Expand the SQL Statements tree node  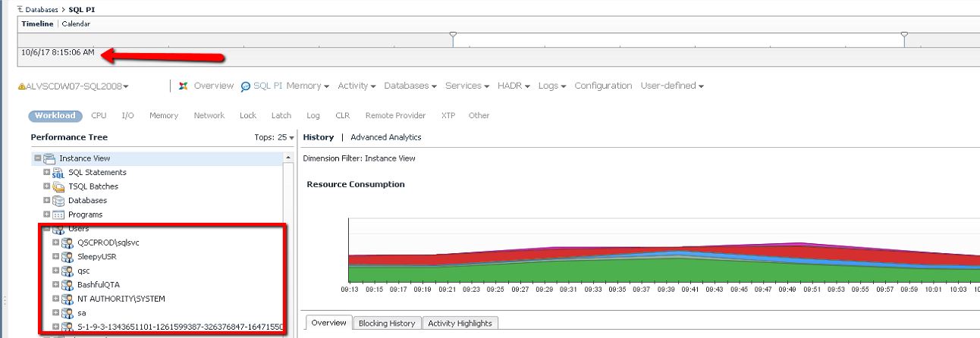pyautogui.click(x=46, y=172)
